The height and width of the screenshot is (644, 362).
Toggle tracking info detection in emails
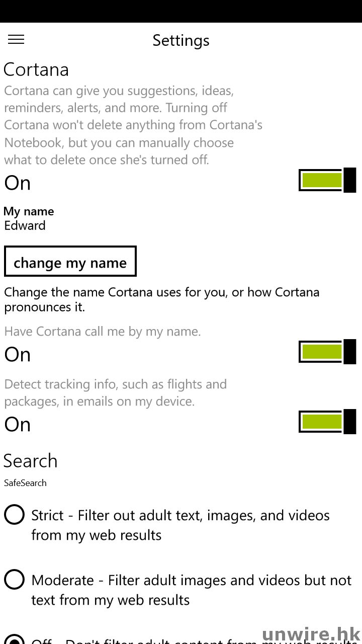327,422
